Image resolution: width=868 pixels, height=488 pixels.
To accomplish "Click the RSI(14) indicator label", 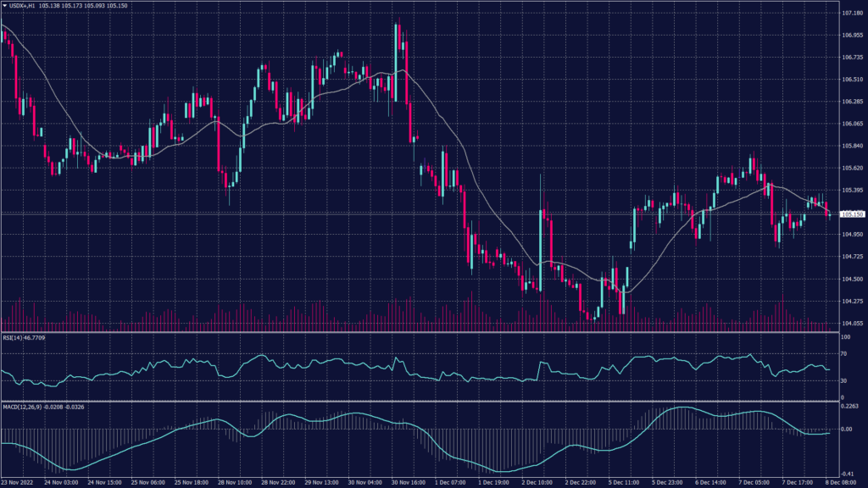I will pyautogui.click(x=11, y=337).
